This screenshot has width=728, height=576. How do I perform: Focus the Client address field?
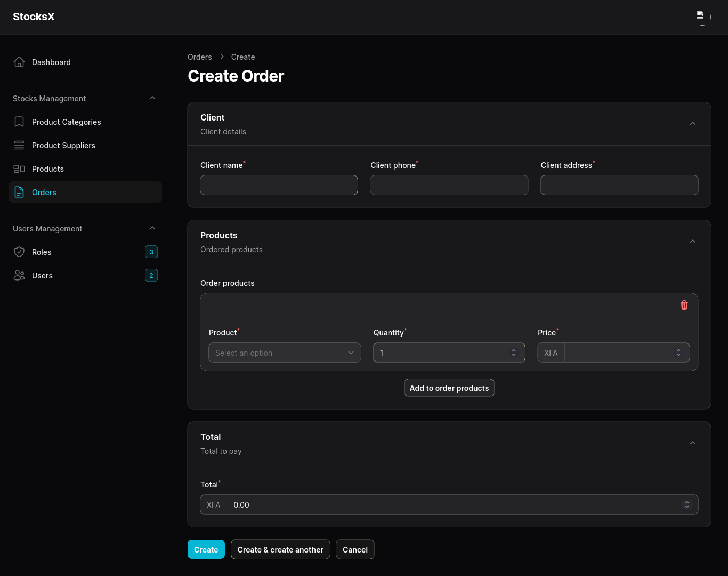(619, 186)
